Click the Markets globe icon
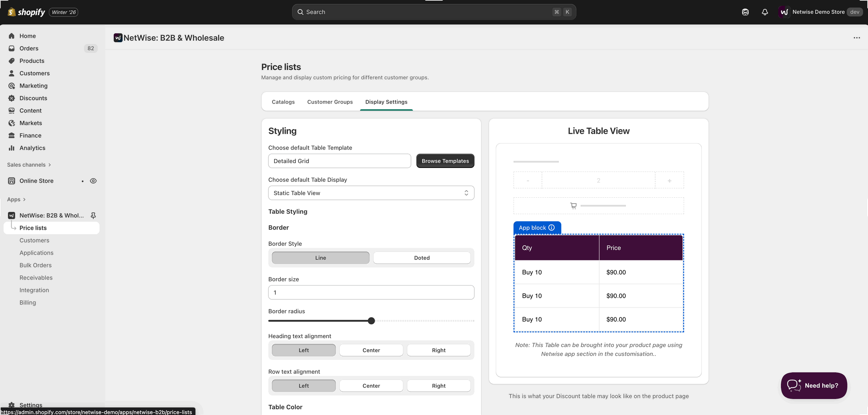 12,123
